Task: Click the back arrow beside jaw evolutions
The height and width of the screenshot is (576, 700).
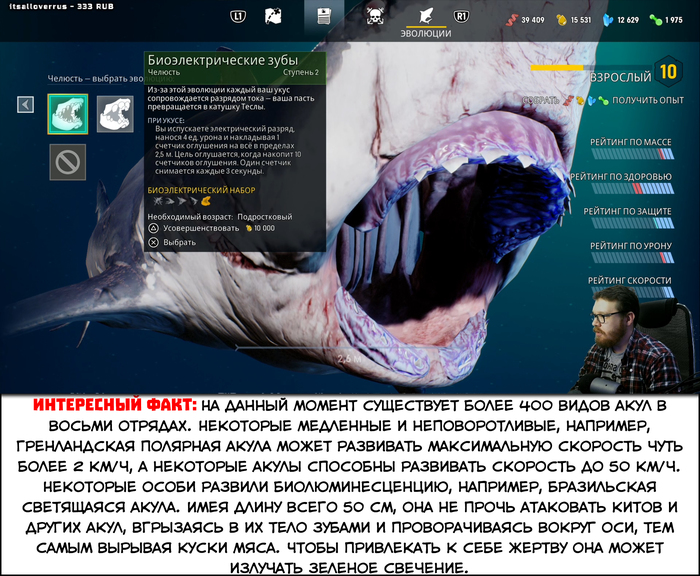Action: [26, 104]
